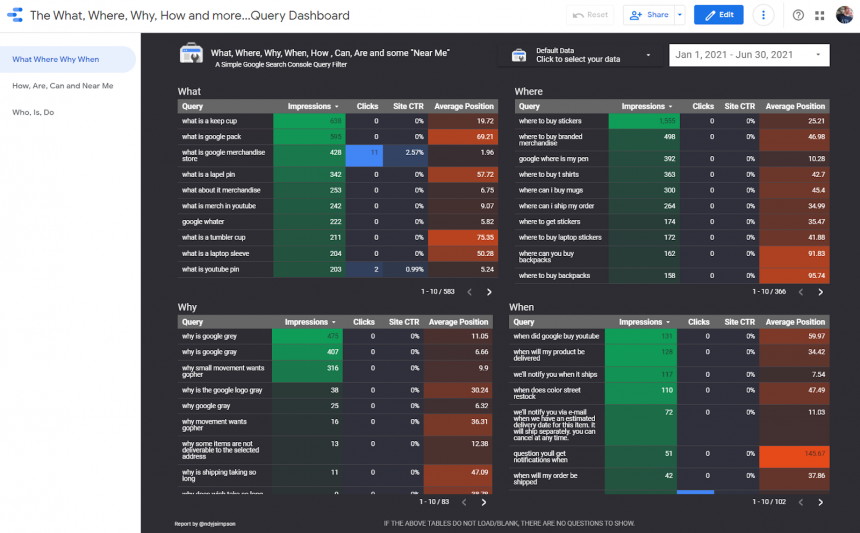Sort Why table by Impressions header
This screenshot has height=533, width=860.
(310, 322)
